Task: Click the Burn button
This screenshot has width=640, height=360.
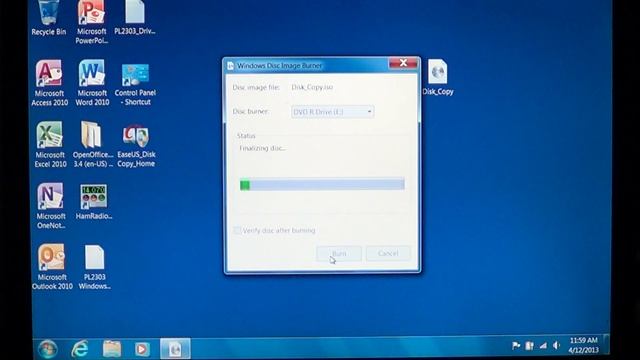Action: click(x=339, y=253)
